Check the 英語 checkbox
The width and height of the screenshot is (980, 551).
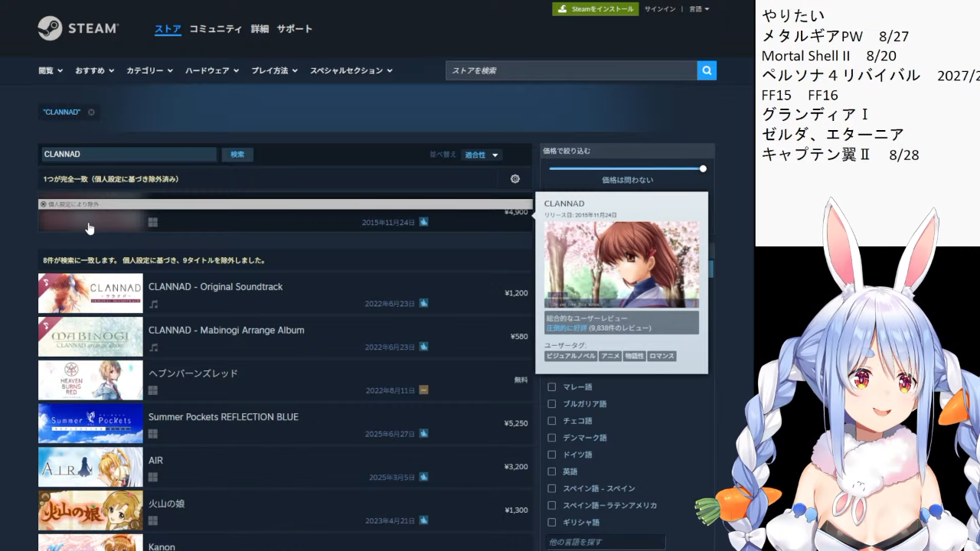(x=551, y=471)
